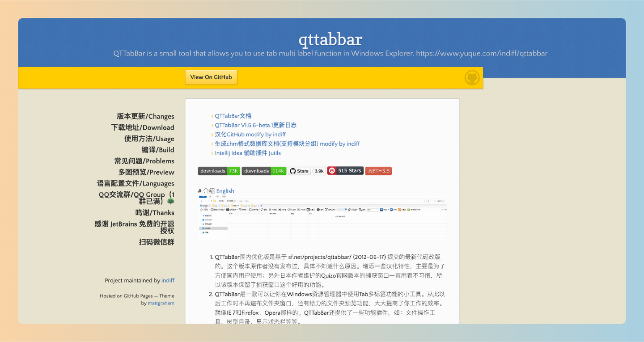
Task: Click the downloads 114k badge
Action: coord(264,171)
